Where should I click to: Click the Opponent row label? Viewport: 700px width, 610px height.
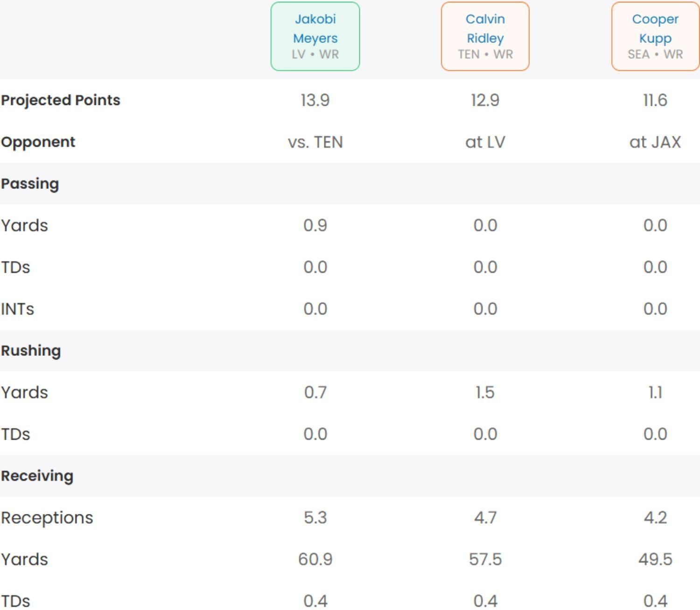pos(38,142)
